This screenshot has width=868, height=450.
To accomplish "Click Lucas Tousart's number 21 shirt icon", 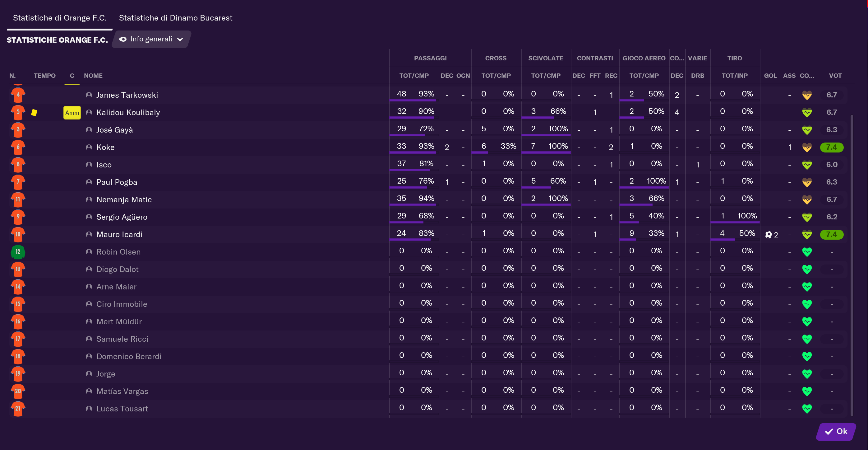I will tap(18, 409).
